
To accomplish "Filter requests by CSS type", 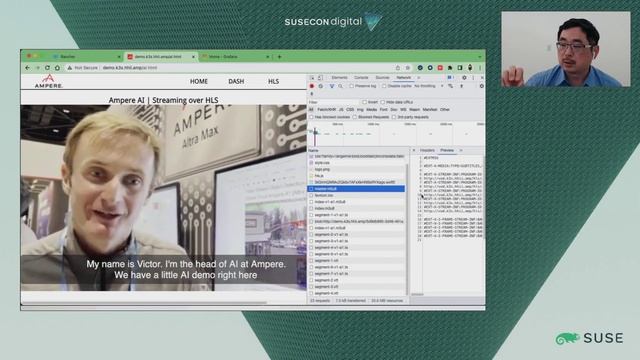I will (350, 110).
